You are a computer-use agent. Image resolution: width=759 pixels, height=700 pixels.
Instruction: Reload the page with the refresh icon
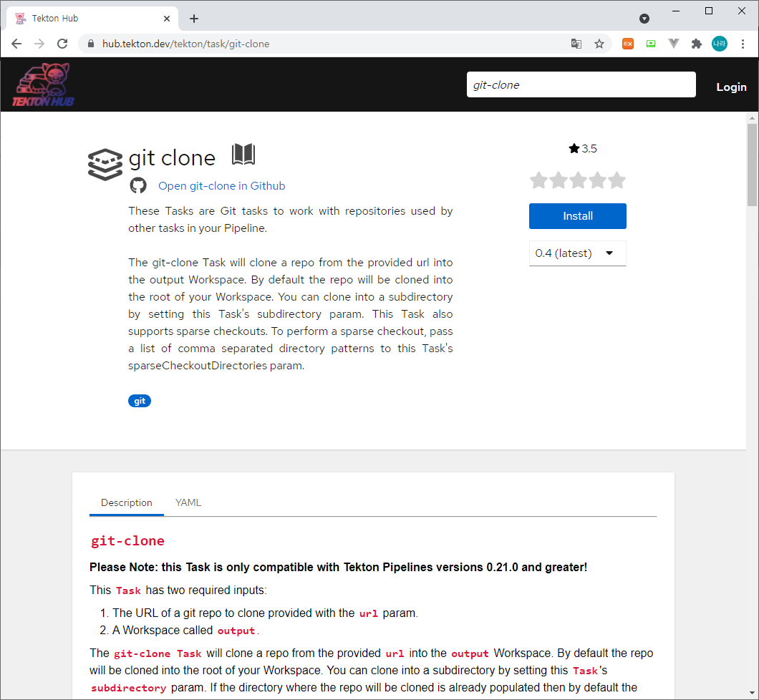[62, 44]
